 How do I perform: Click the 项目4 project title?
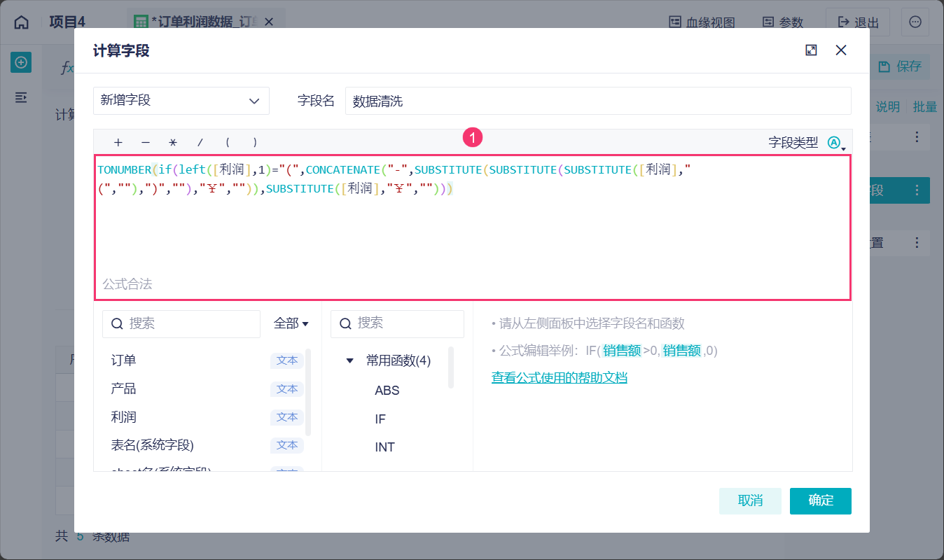coord(67,22)
